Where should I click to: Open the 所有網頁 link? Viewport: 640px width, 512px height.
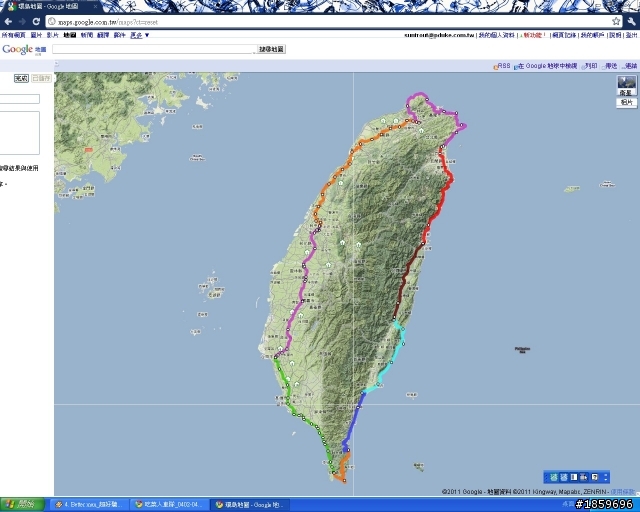(x=13, y=35)
